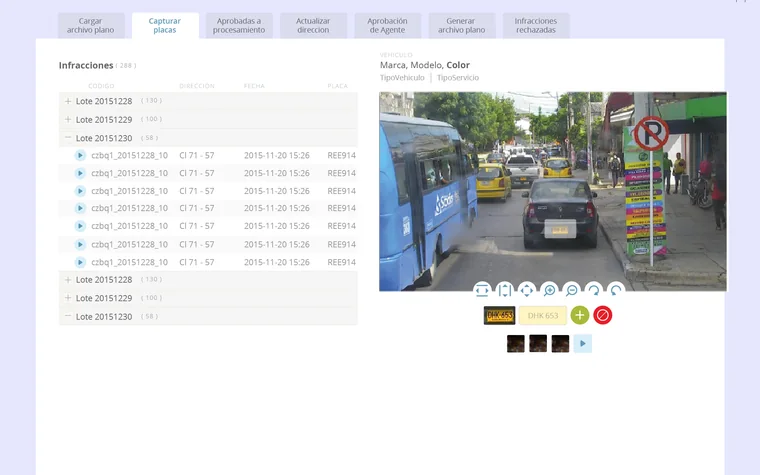The height and width of the screenshot is (475, 760).
Task: Expand the topmost Lote 20151228 group
Action: click(x=68, y=101)
